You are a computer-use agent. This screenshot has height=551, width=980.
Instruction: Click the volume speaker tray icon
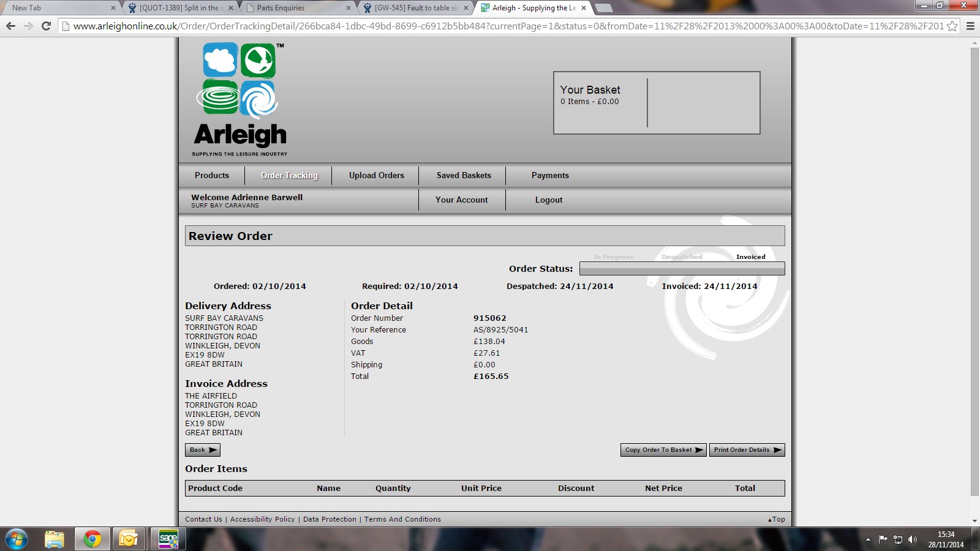[x=913, y=539]
